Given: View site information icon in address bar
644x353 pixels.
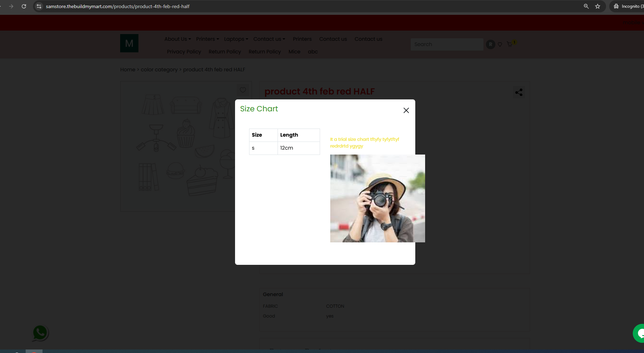Looking at the screenshot, I should [39, 6].
